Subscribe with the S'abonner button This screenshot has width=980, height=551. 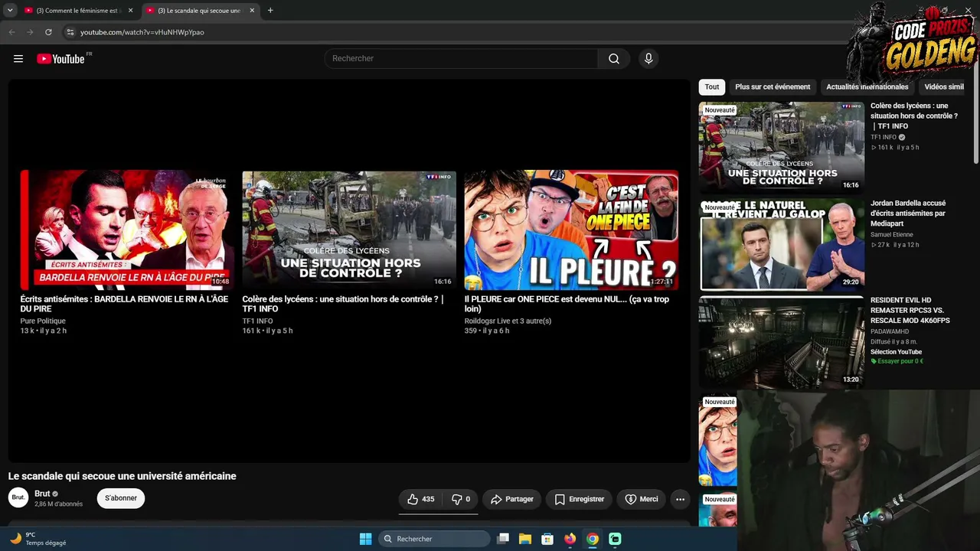tap(121, 498)
